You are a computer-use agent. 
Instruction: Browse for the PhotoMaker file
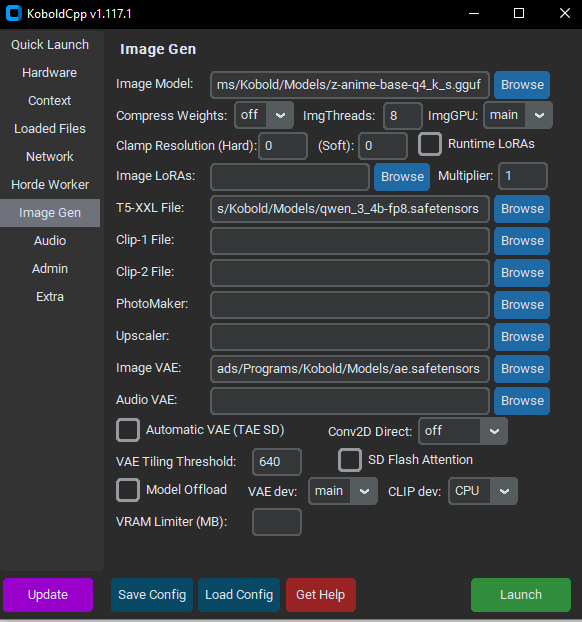tap(522, 305)
